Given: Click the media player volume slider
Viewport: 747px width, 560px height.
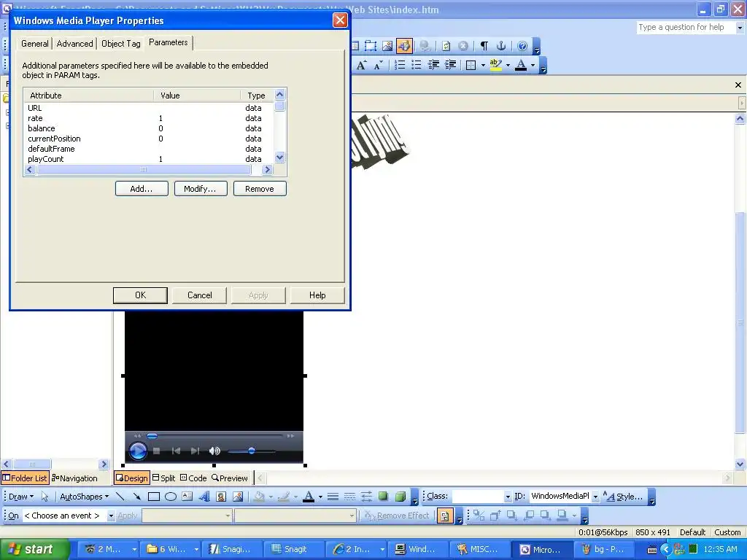Looking at the screenshot, I should pos(252,451).
